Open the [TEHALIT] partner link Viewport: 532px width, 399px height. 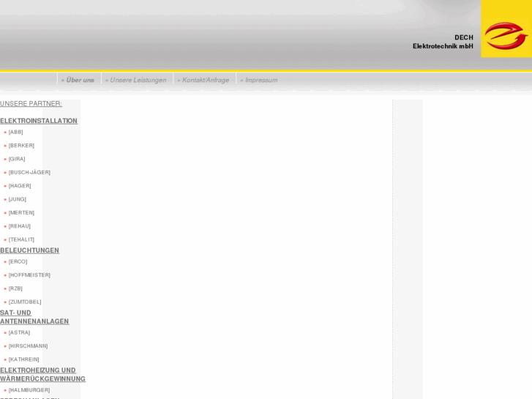pos(21,239)
